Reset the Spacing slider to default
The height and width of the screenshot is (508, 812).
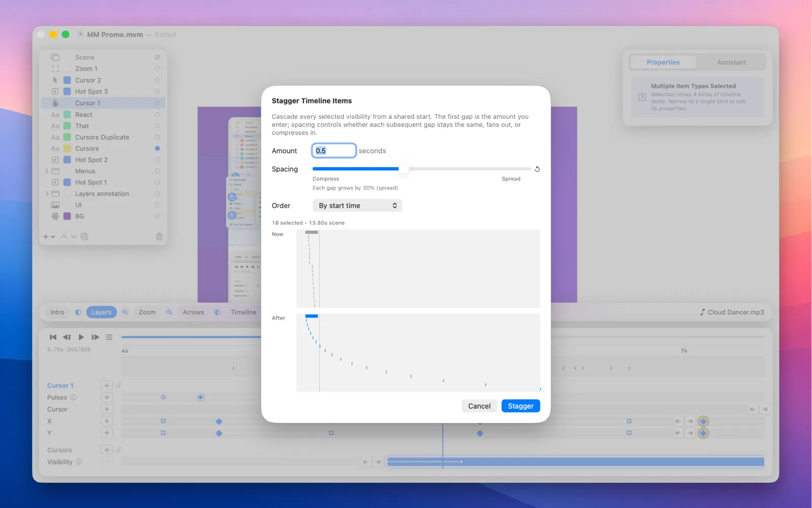(537, 169)
